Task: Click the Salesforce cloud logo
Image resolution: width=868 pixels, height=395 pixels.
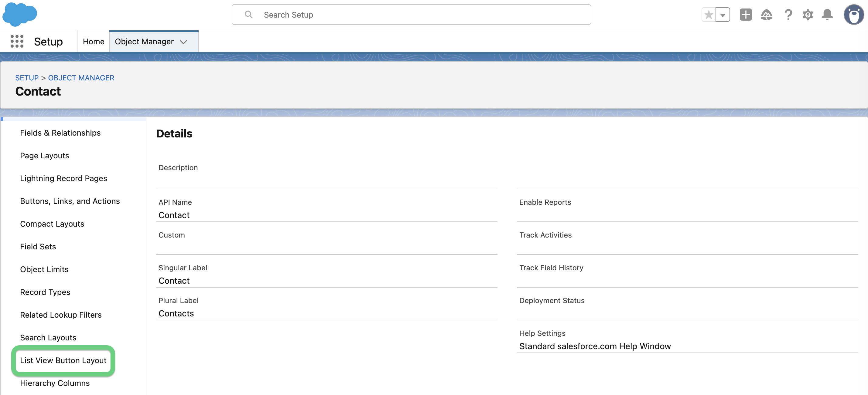Action: [19, 14]
